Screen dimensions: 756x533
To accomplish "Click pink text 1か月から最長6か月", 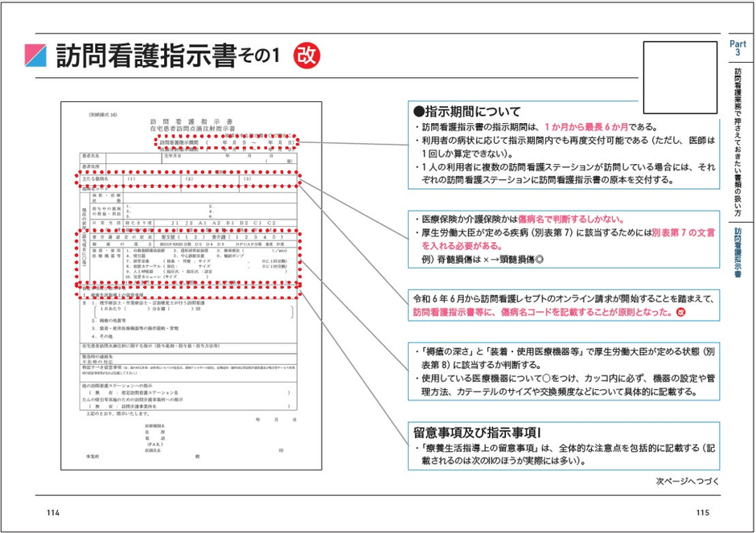I will [586, 127].
